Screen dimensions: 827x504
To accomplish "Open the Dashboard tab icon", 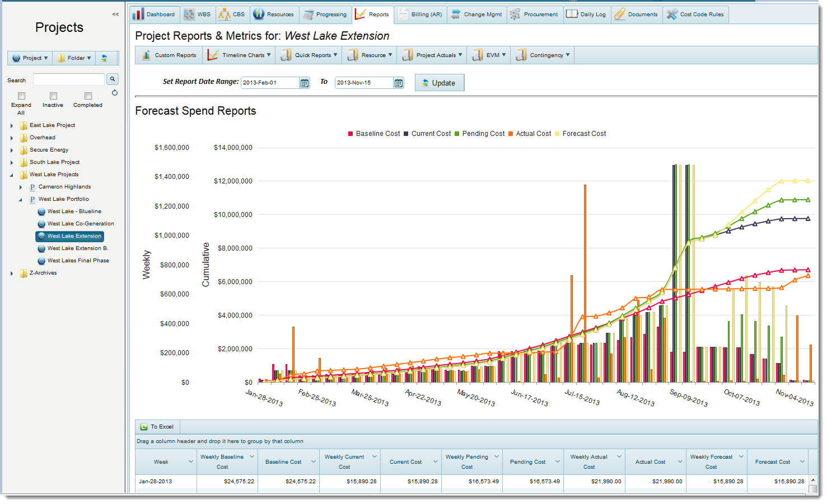I will click(138, 14).
